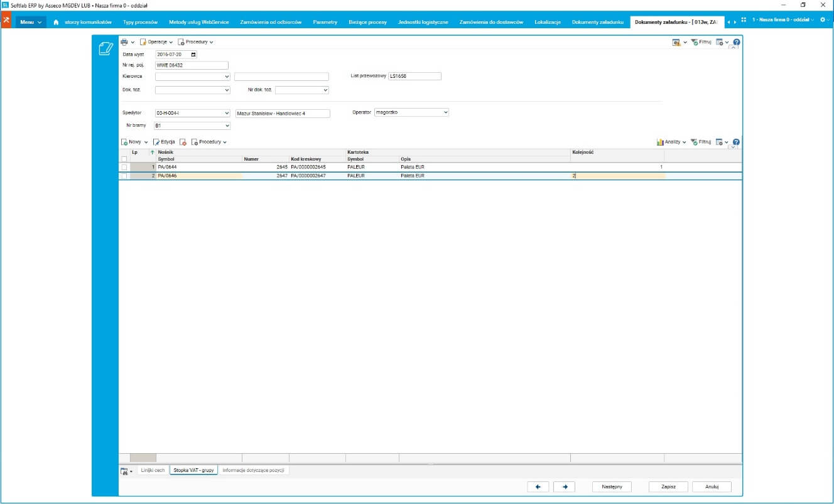This screenshot has width=834, height=504.
Task: Open the Nr bramy dropdown with B1
Action: click(x=226, y=126)
